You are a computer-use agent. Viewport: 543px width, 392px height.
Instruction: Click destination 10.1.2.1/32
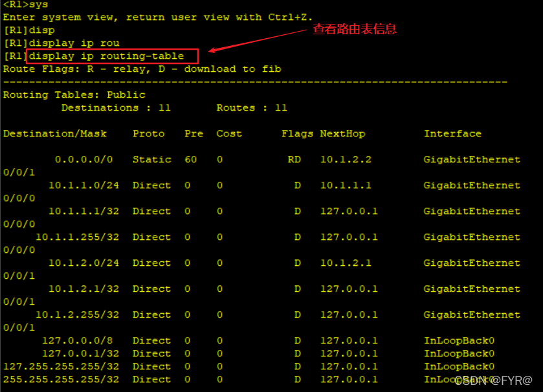83,289
